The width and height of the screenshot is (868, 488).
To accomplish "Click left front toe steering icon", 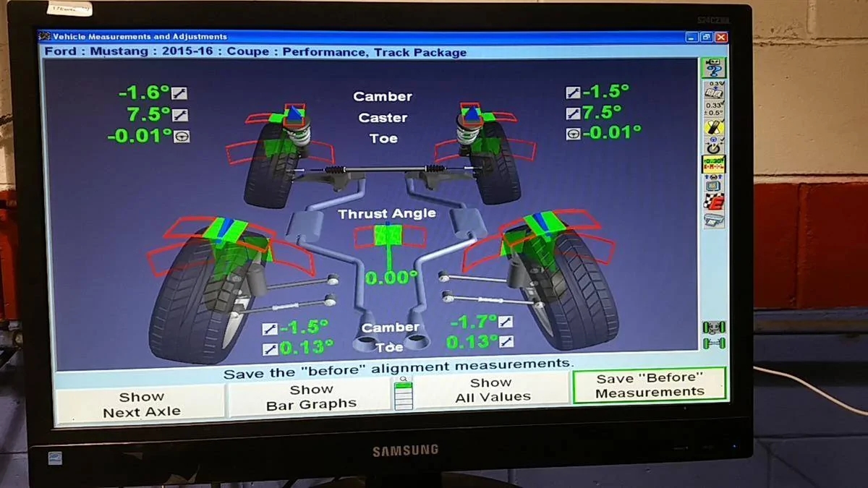I will tap(182, 136).
